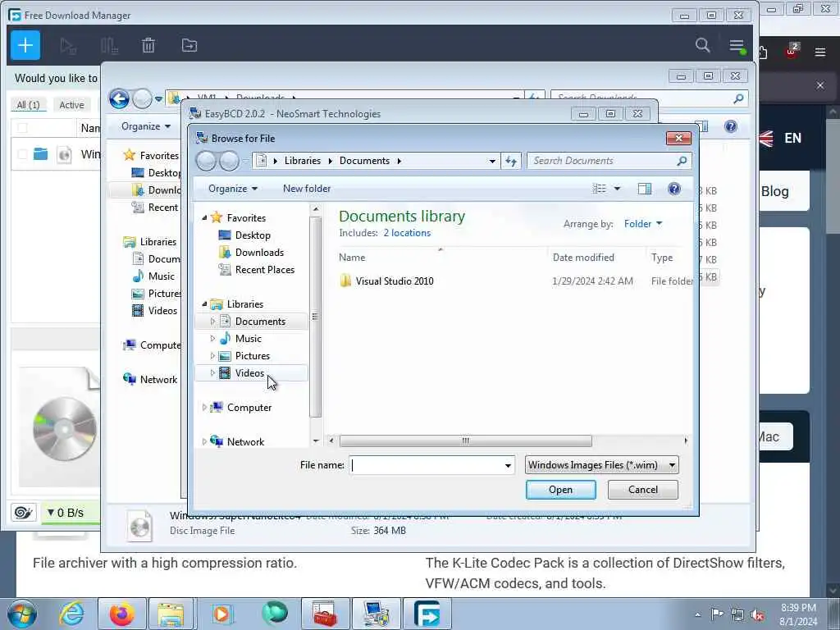The width and height of the screenshot is (840, 630).
Task: Open the red toolbox taskbar icon
Action: [325, 614]
